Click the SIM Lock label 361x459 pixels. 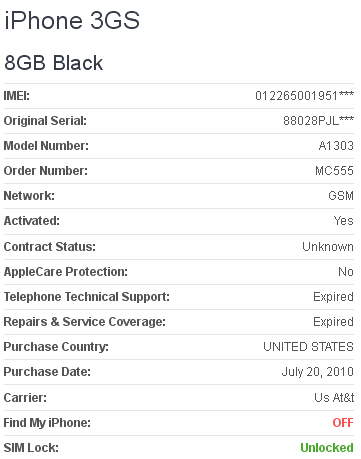point(31,448)
